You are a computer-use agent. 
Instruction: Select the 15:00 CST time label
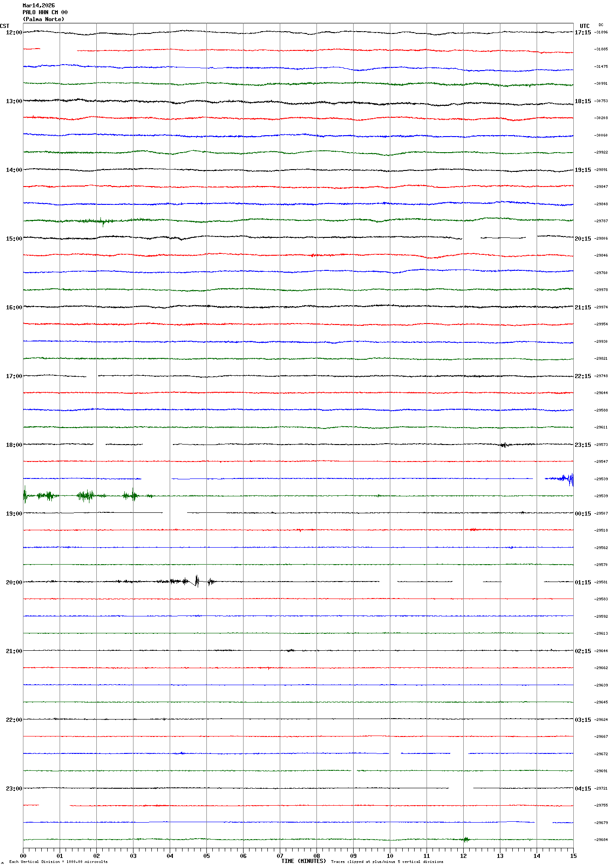[x=14, y=239]
